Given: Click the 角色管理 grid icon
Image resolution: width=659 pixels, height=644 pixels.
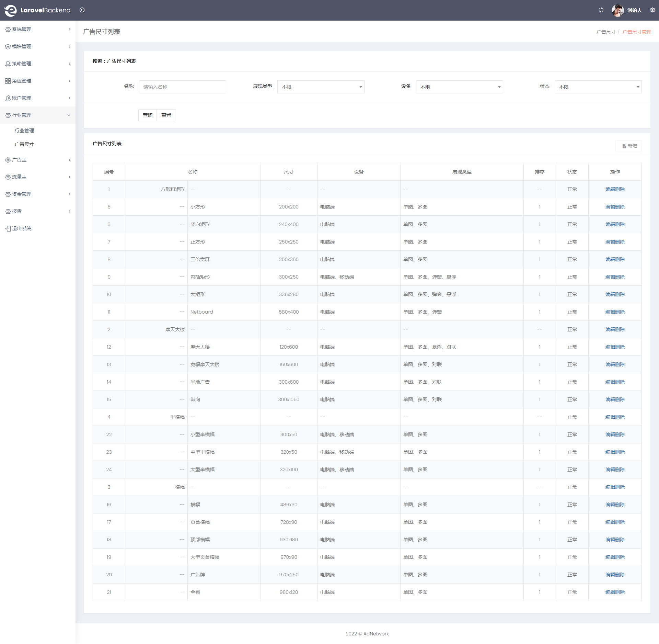Looking at the screenshot, I should pyautogui.click(x=8, y=81).
